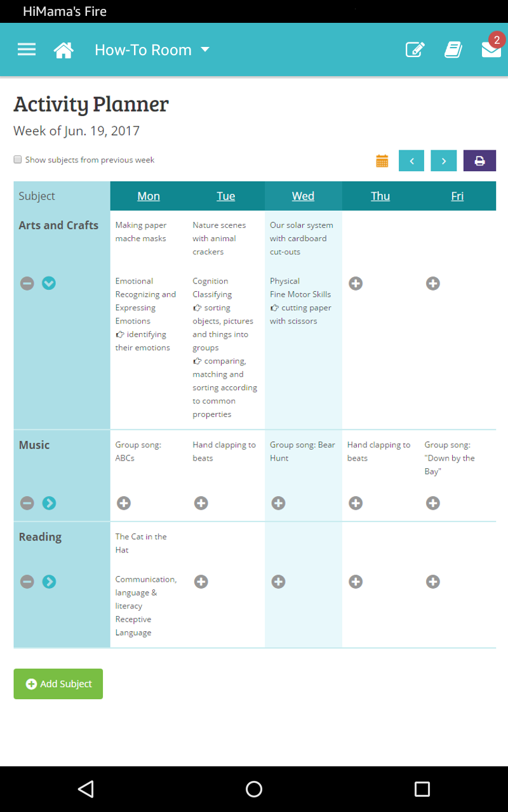Expand the Music subject row
Screen dimensions: 508x812
click(49, 503)
